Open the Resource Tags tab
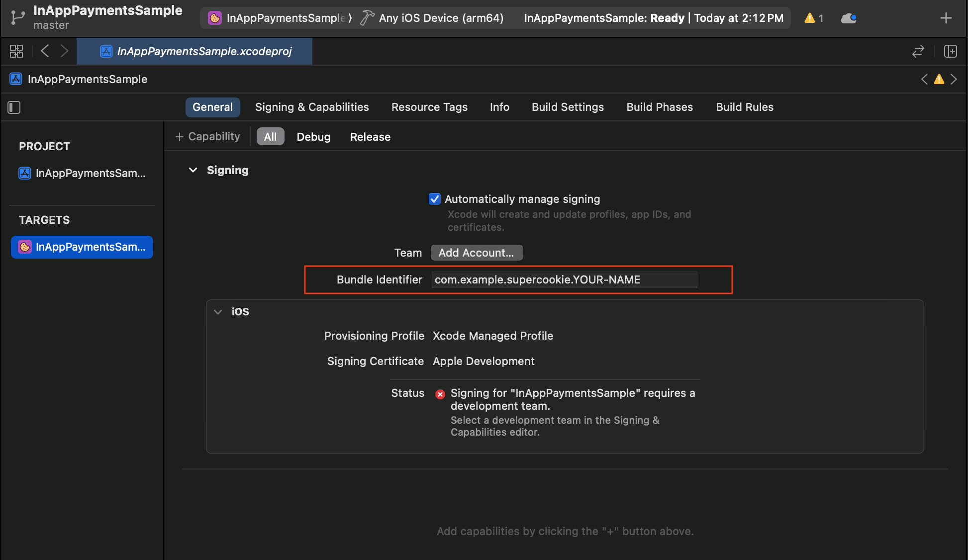 point(429,107)
